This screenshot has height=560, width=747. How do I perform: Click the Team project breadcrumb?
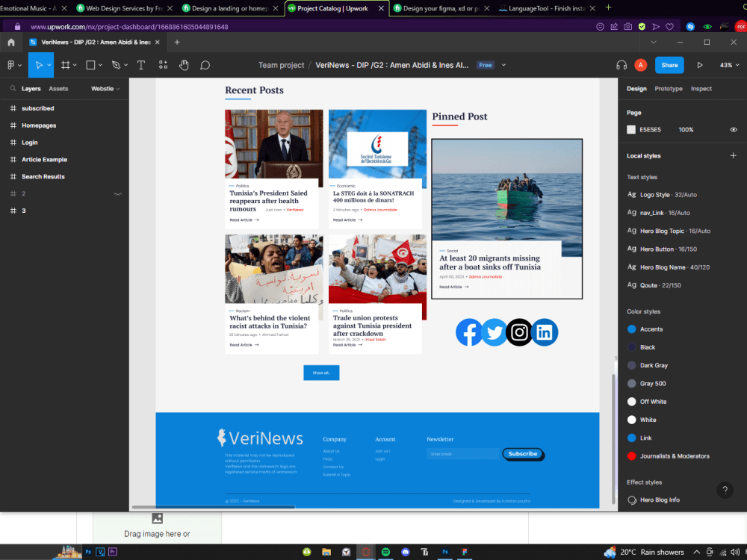click(x=281, y=65)
